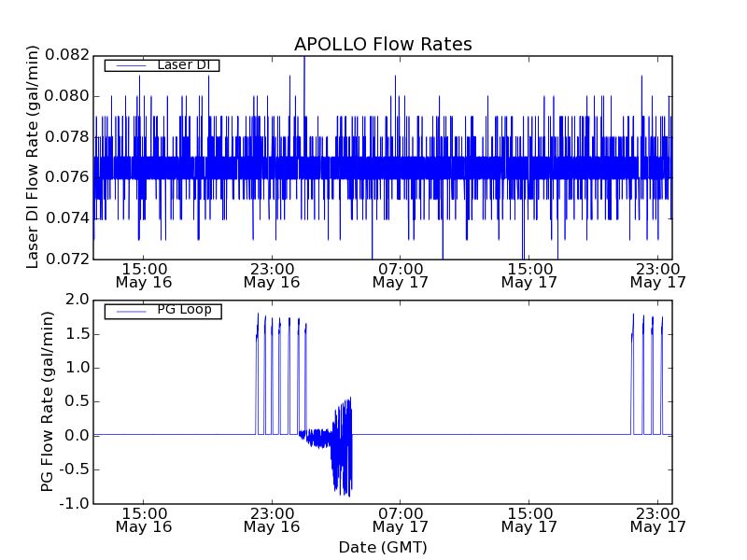Select the PG Loop legend label

point(185,310)
